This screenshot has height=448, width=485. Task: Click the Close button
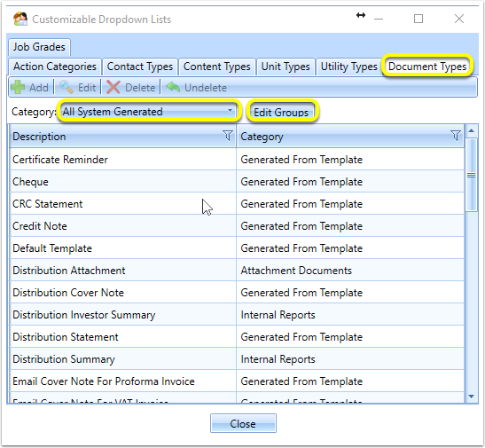click(243, 423)
